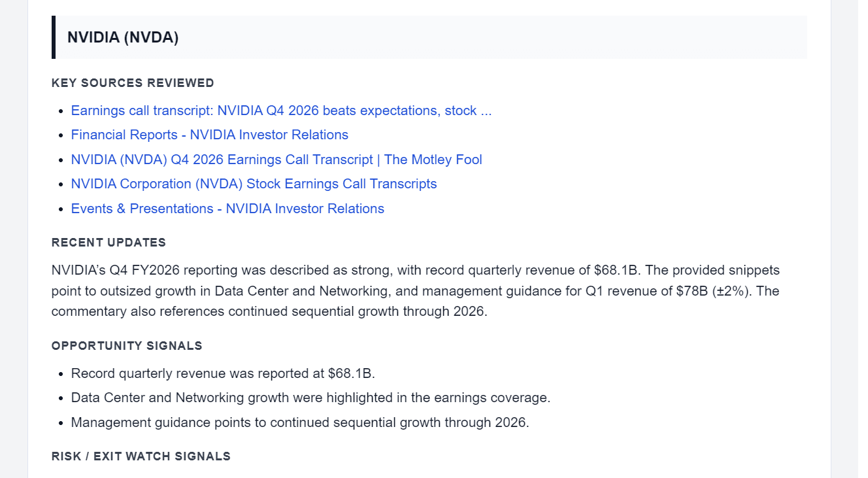
Task: Click the Recent Updates summary paragraph
Action: tap(416, 290)
